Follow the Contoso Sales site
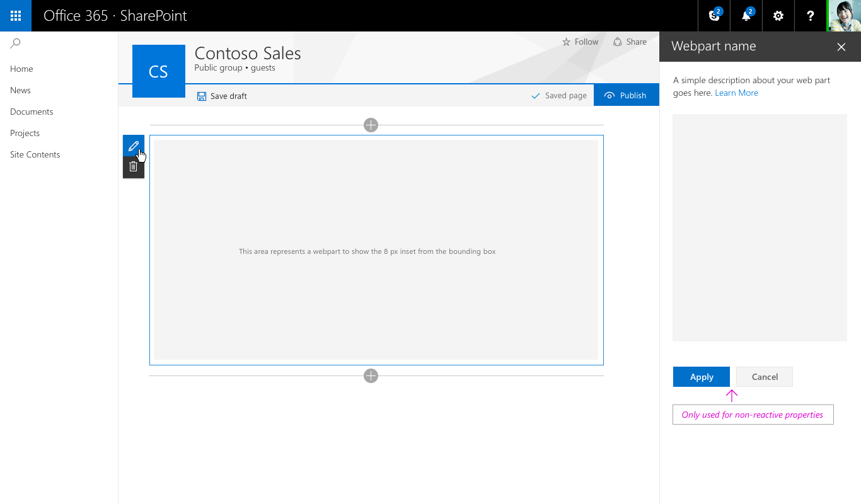 pyautogui.click(x=580, y=42)
